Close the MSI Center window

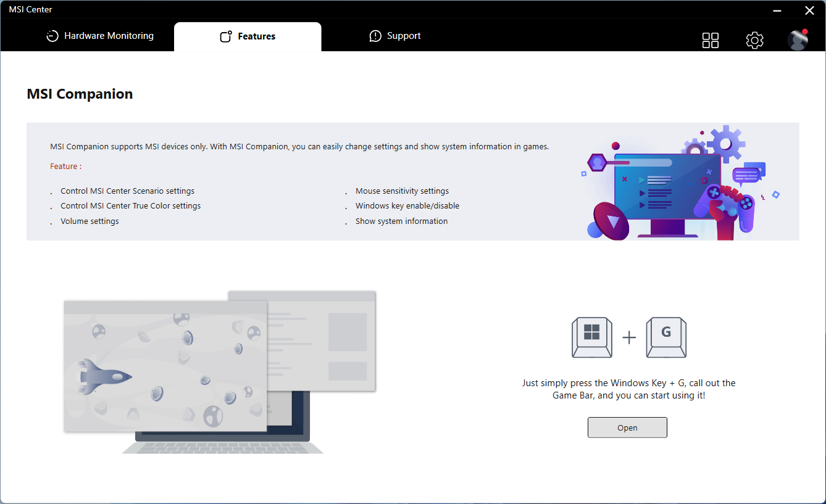pos(809,10)
